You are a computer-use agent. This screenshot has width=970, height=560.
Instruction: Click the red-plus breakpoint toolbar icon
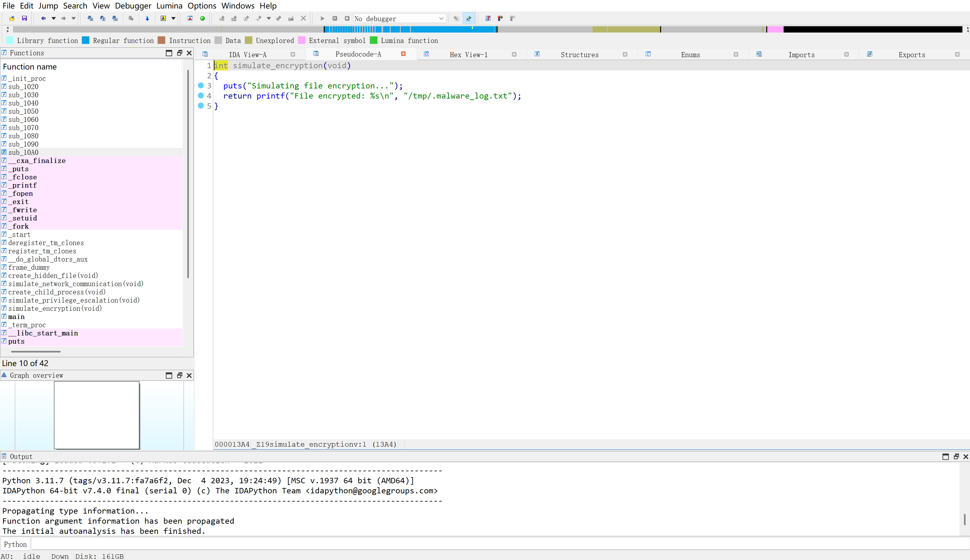click(500, 18)
